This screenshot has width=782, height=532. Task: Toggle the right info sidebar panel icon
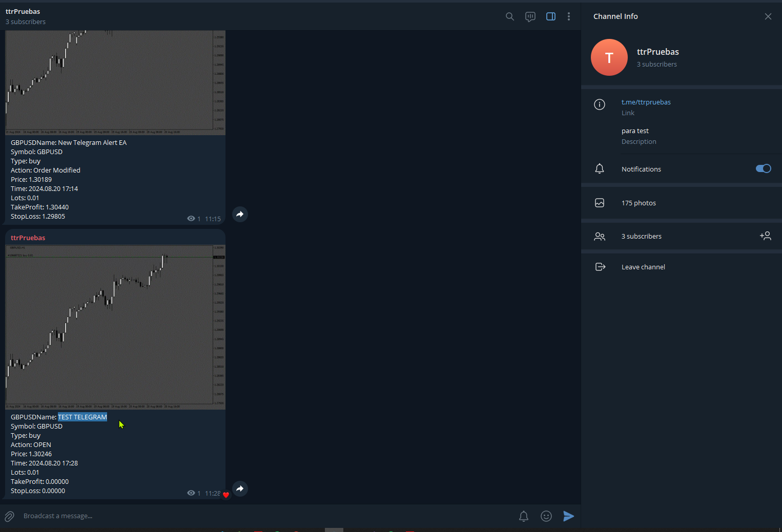pyautogui.click(x=551, y=16)
